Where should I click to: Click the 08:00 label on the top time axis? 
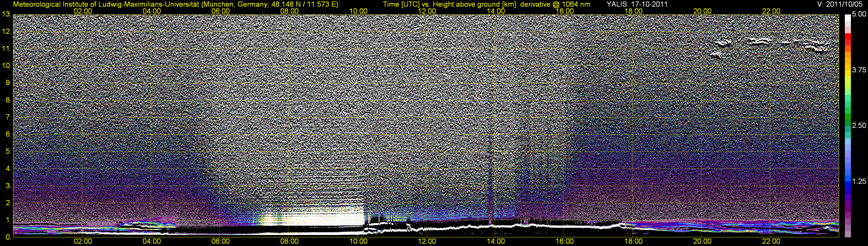tap(289, 11)
